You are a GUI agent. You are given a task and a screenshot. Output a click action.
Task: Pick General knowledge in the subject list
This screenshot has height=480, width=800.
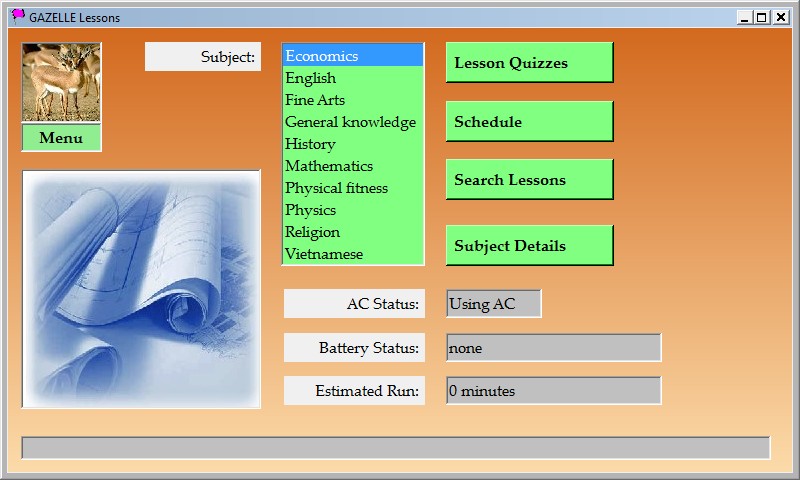pos(353,122)
